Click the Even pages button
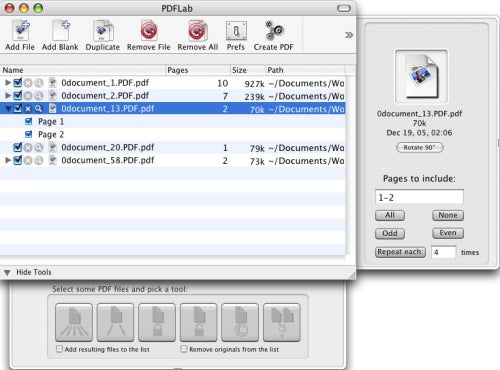 (x=448, y=233)
